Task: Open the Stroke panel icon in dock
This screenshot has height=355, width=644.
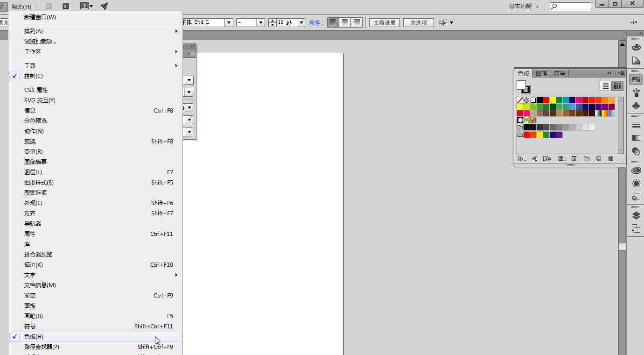Action: pyautogui.click(x=636, y=125)
